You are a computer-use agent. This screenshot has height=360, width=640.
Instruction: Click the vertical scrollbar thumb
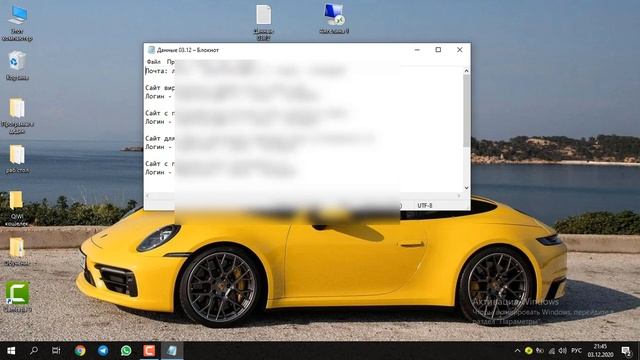pyautogui.click(x=466, y=111)
